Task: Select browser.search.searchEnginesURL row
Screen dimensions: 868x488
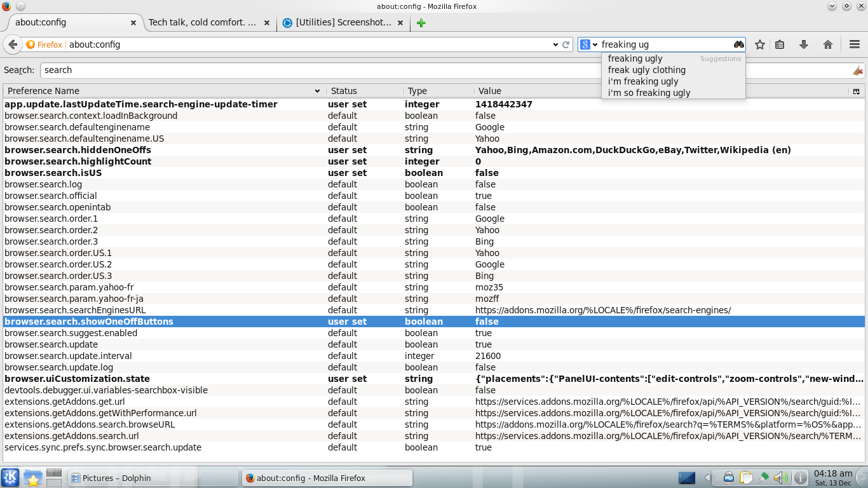Action: click(434, 310)
